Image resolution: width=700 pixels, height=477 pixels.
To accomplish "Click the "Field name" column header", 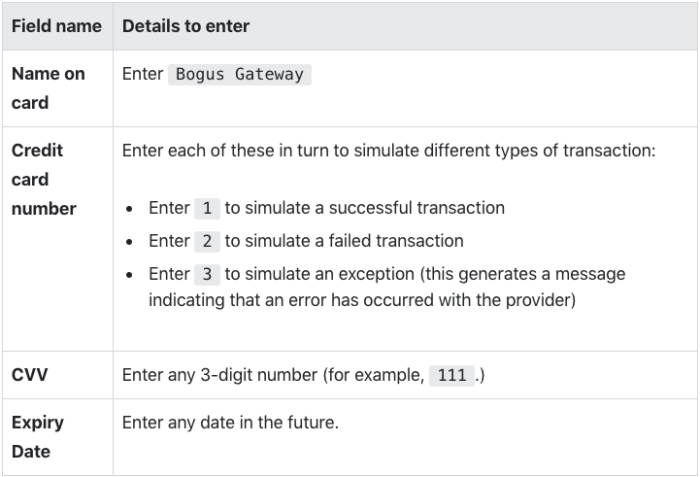I will [56, 26].
